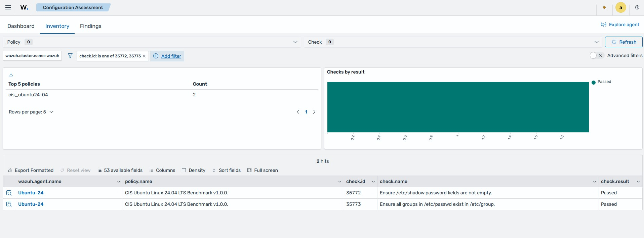This screenshot has height=238, width=644.
Task: Click the Count column header
Action: [x=200, y=84]
